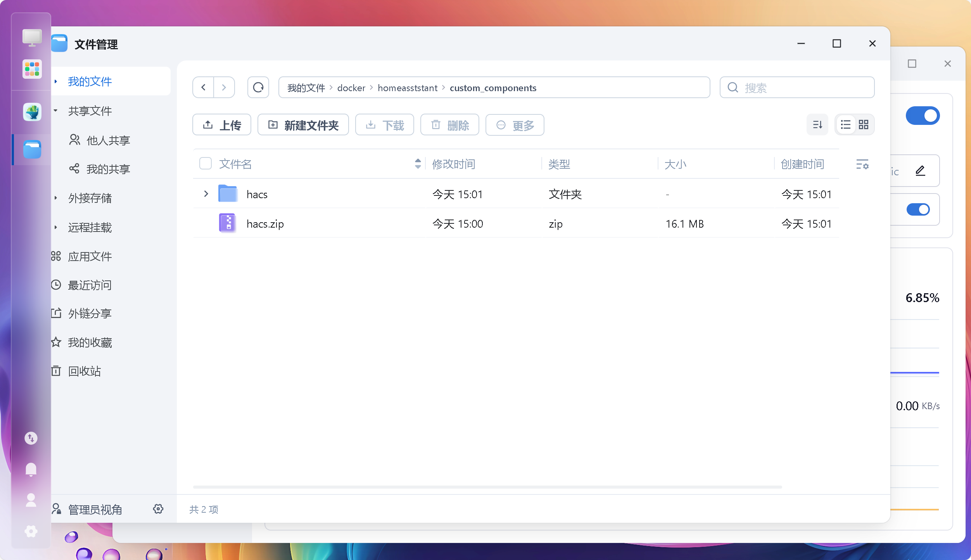The width and height of the screenshot is (971, 560).
Task: Sort by 大小 column header
Action: pyautogui.click(x=676, y=164)
